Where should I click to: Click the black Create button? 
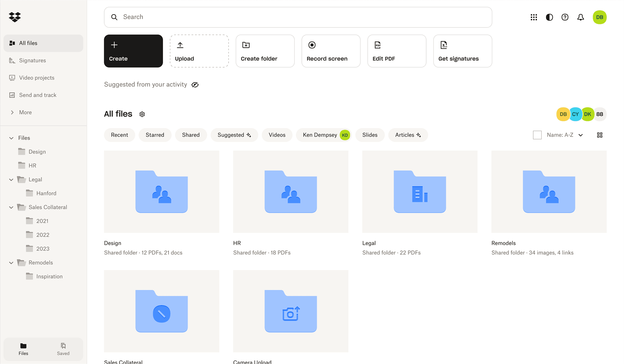[x=133, y=51]
